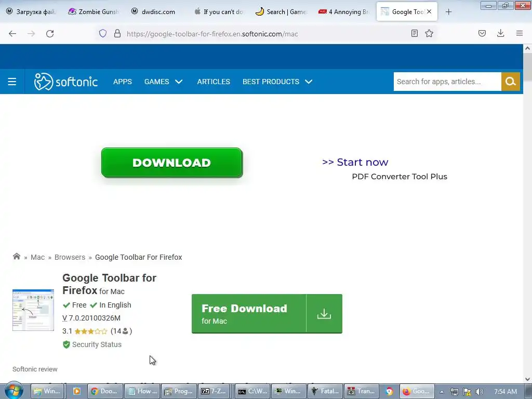The height and width of the screenshot is (399, 532).
Task: Click the 7:54 AM system clock
Action: tap(506, 392)
